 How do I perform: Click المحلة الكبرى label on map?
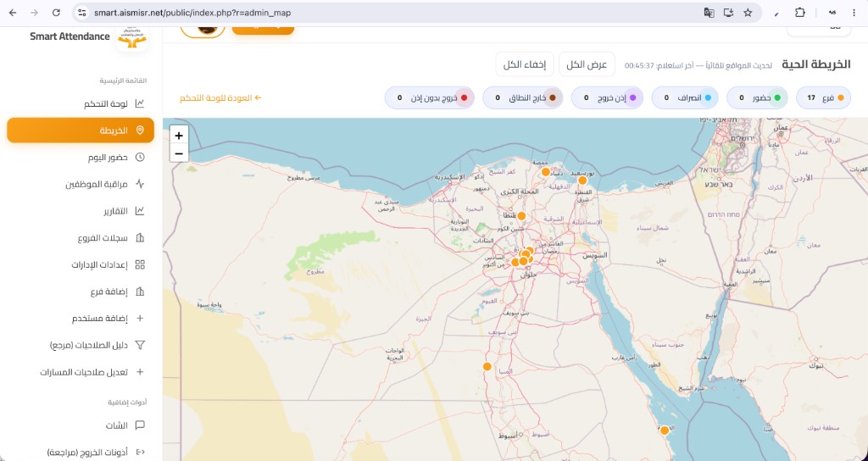519,192
